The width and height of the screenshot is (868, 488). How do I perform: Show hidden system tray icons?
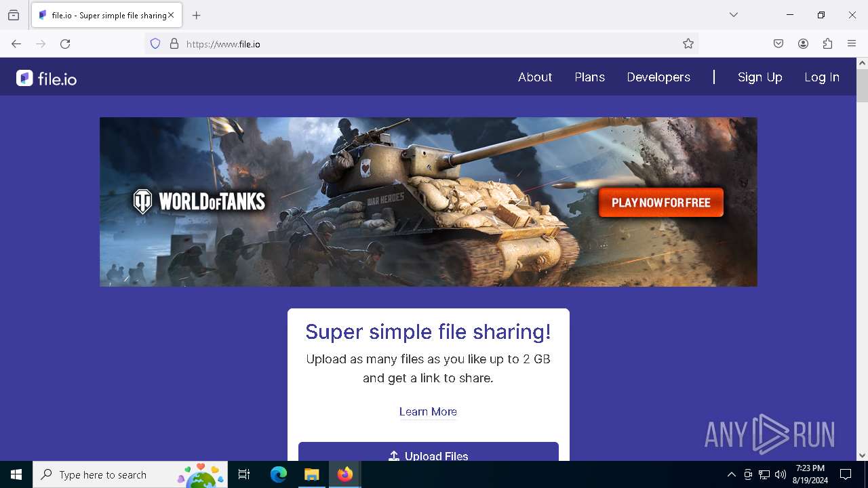(x=732, y=474)
